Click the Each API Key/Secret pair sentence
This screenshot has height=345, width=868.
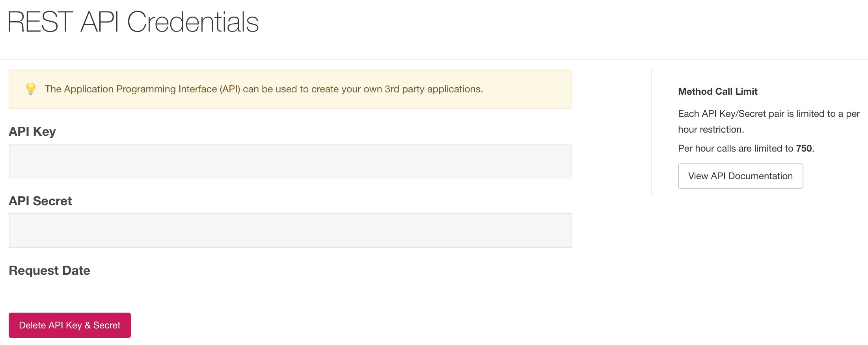pyautogui.click(x=769, y=114)
